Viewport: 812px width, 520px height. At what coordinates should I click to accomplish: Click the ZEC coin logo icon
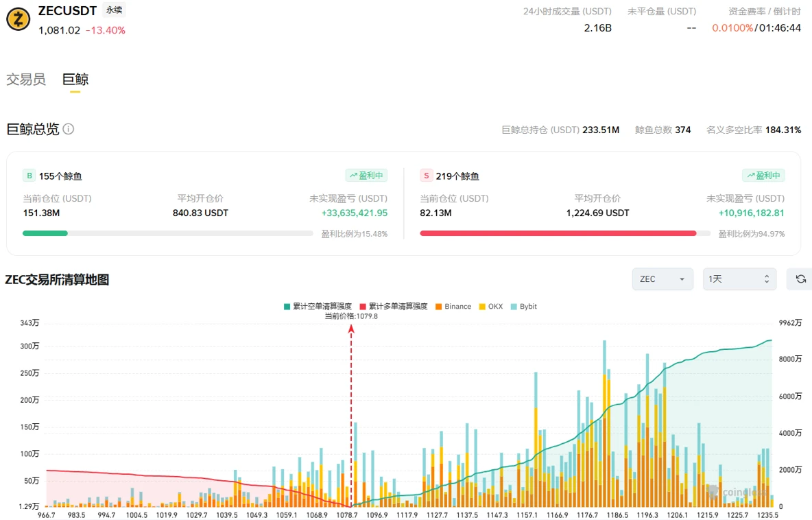[x=18, y=19]
